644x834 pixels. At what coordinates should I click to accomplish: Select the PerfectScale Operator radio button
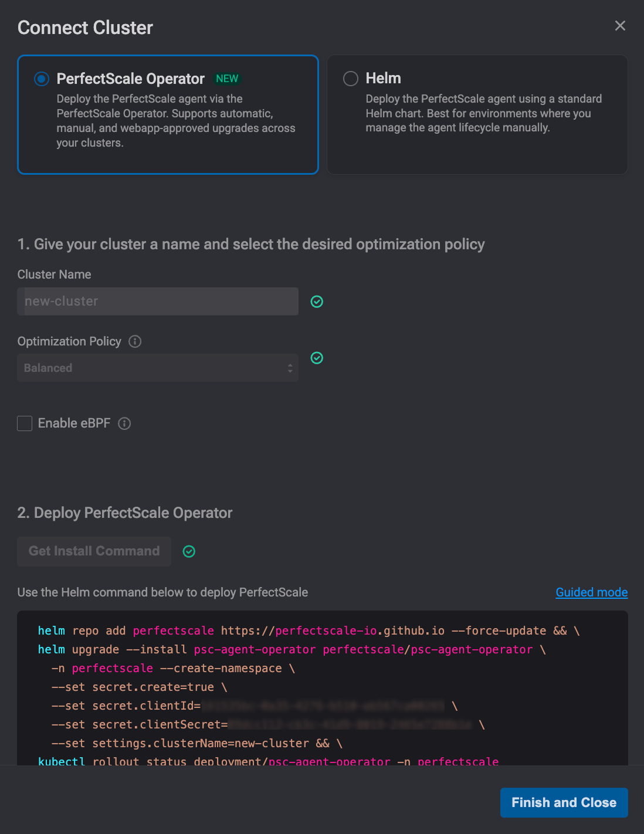click(42, 79)
